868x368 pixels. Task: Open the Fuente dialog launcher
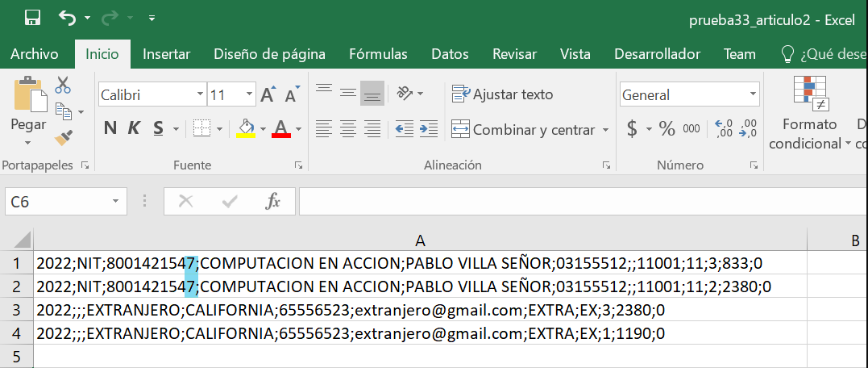(x=298, y=165)
